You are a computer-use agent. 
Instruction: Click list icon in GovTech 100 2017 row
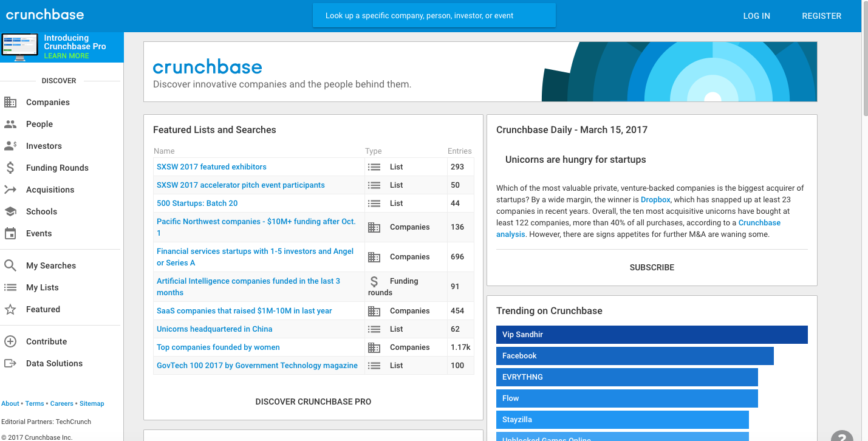point(375,366)
